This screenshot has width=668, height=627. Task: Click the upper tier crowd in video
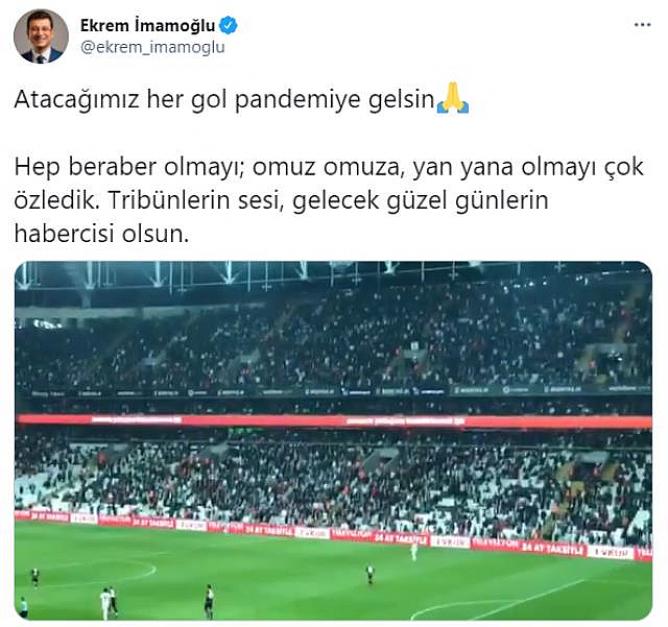(x=333, y=341)
